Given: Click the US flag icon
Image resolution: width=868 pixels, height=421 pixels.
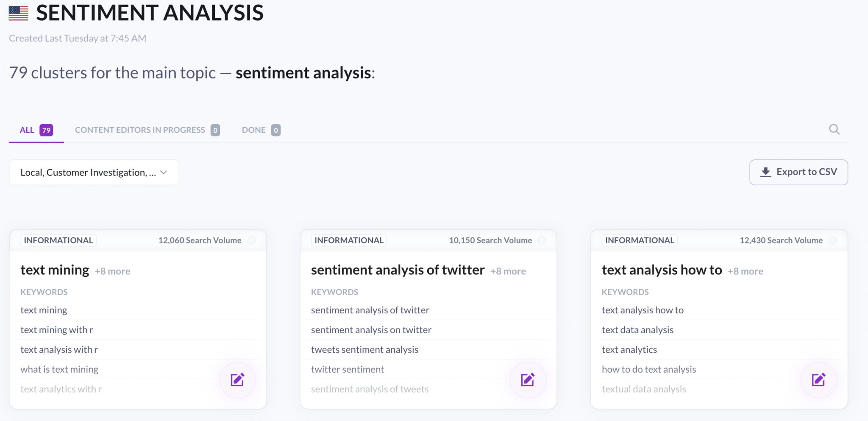Looking at the screenshot, I should [18, 13].
